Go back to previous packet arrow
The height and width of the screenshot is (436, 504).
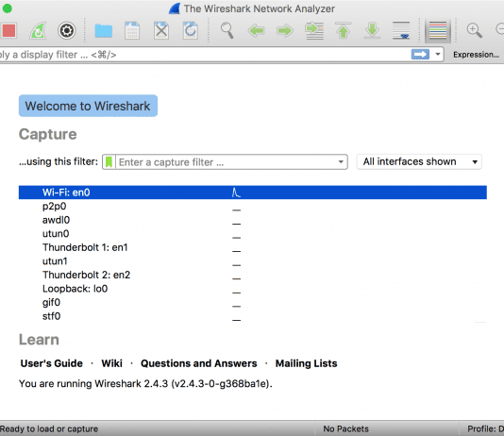(x=256, y=31)
